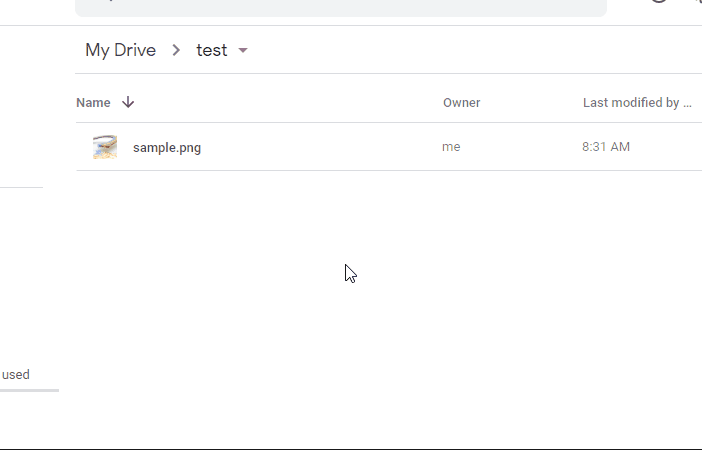This screenshot has width=702, height=450.
Task: Click the blank header area beside test
Action: click(475, 50)
